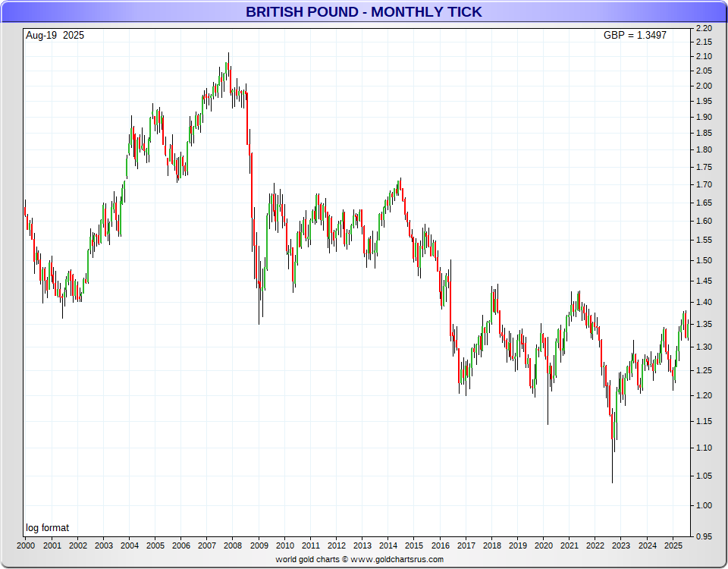The height and width of the screenshot is (569, 728).
Task: Click the 1.80 price label on the y-axis
Action: 704,150
